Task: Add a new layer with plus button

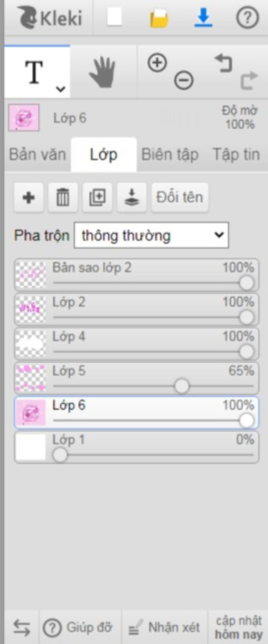Action: pyautogui.click(x=29, y=197)
